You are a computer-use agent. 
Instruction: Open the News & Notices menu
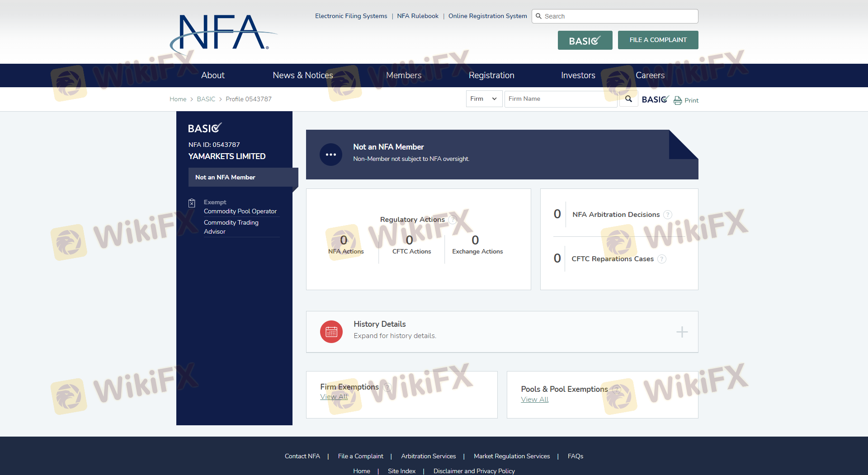302,75
